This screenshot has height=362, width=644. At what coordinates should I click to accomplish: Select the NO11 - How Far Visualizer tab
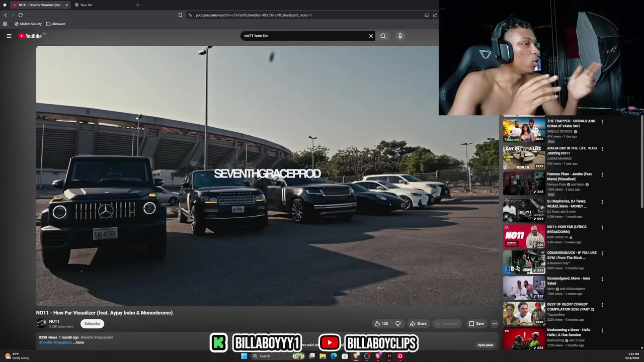(x=39, y=5)
